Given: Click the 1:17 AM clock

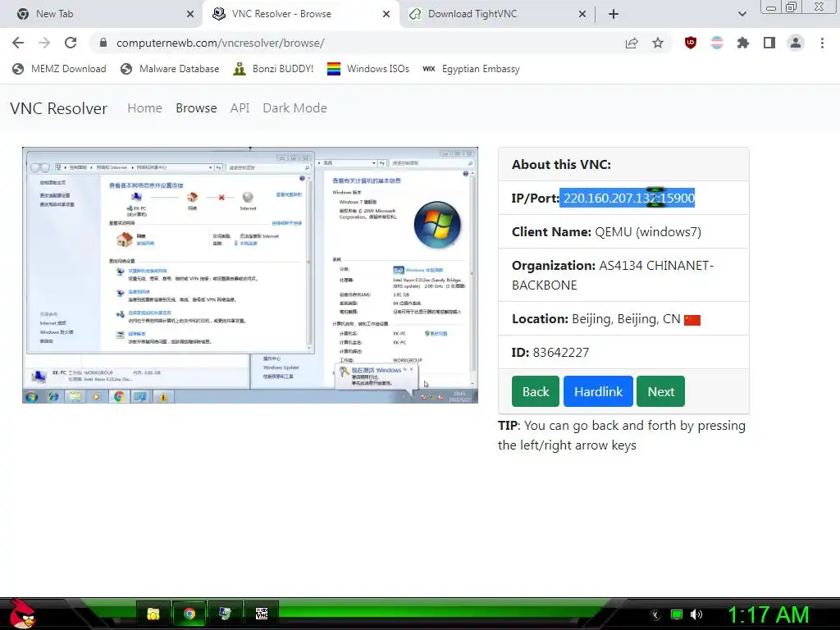Looking at the screenshot, I should (x=768, y=614).
